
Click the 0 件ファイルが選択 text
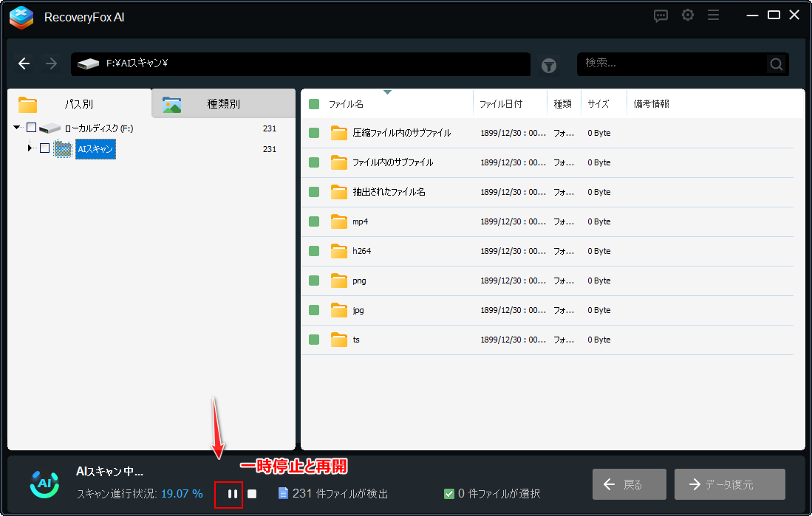(499, 494)
